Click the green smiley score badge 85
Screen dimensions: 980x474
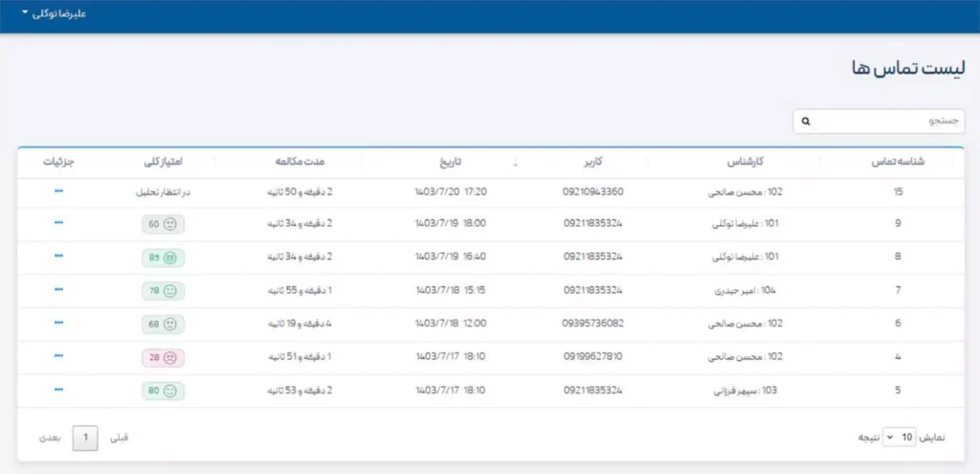coord(163,257)
